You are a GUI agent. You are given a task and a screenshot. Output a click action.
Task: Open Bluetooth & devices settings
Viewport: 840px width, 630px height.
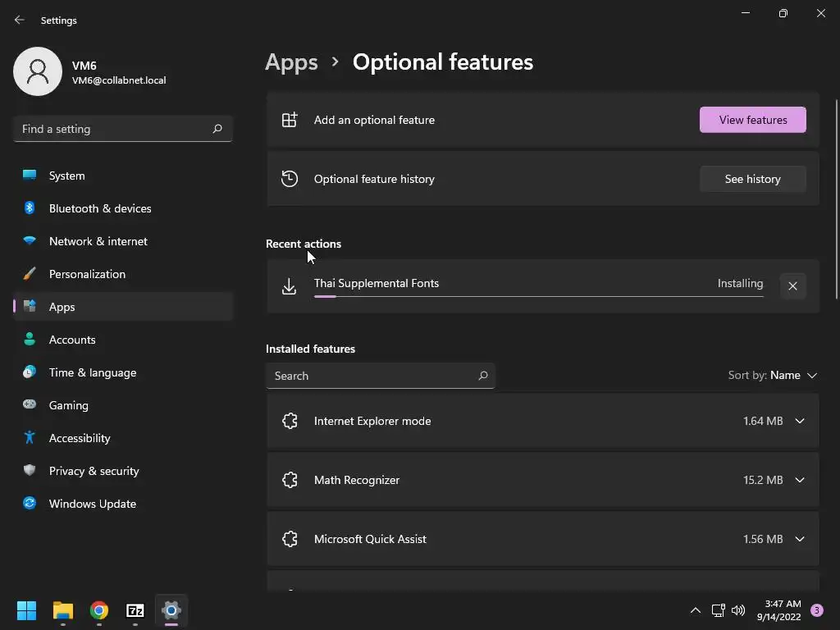100,208
